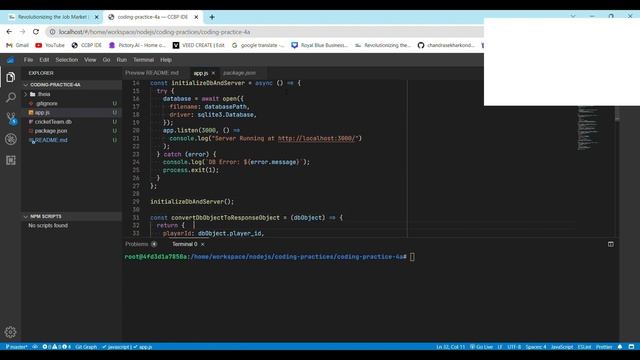Open the Search view in activity bar
Viewport: 640px width, 360px height.
click(x=11, y=98)
